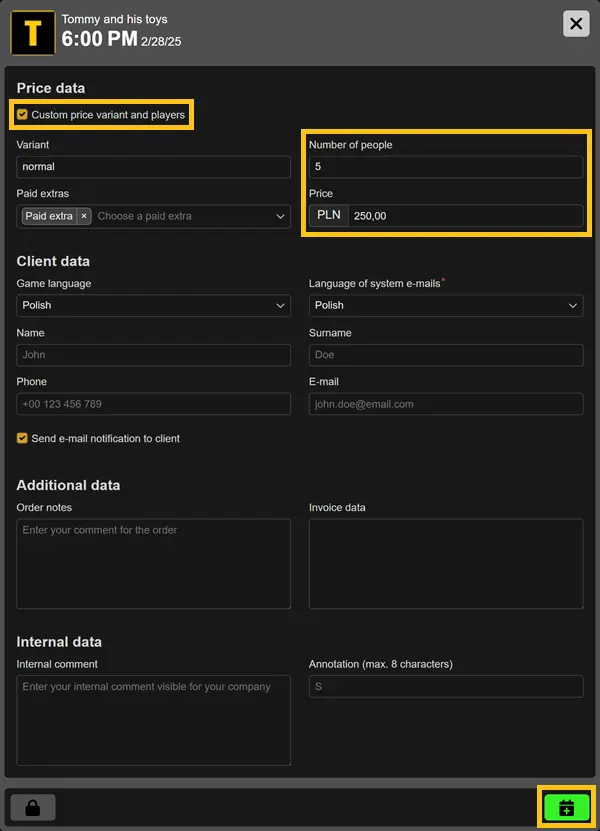
Task: Focus the E-mail input field
Action: click(x=445, y=404)
